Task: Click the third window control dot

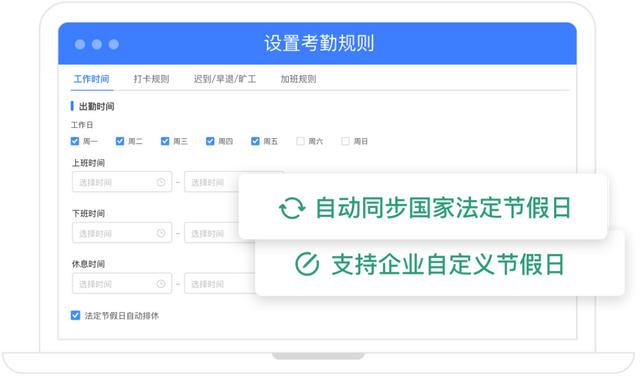Action: [113, 44]
